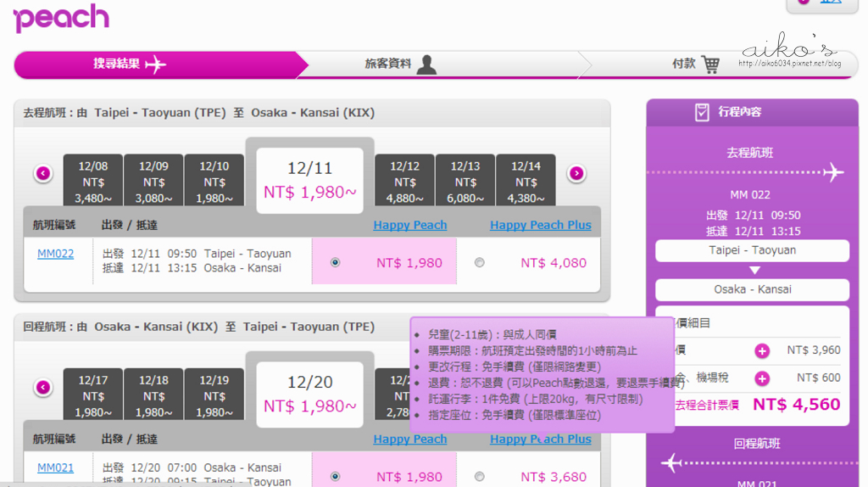The image size is (868, 487).
Task: Click outbound flight airplane icon in itinerary
Action: [834, 172]
